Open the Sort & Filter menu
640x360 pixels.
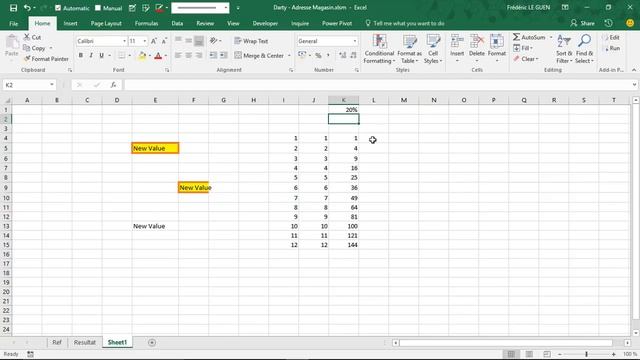click(x=564, y=49)
